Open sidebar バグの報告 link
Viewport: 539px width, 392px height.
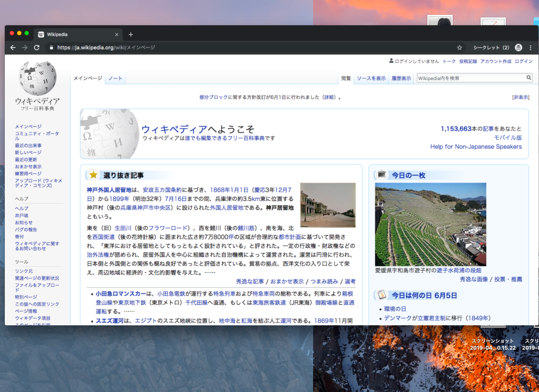click(x=26, y=229)
